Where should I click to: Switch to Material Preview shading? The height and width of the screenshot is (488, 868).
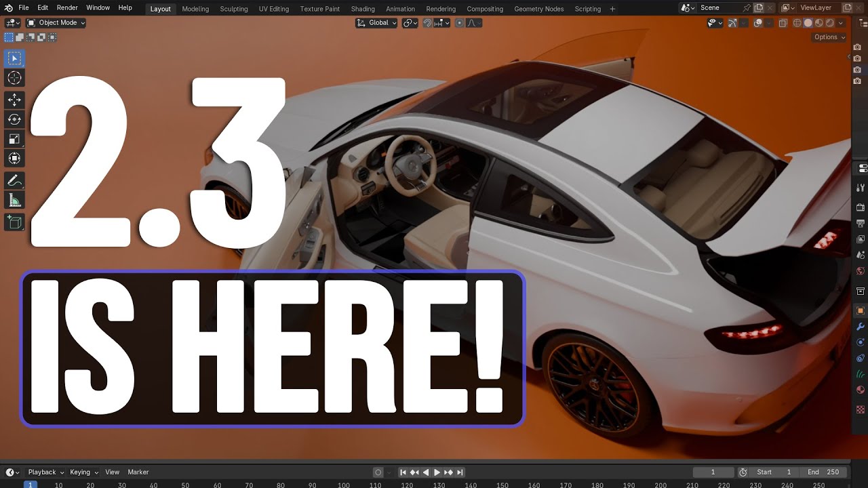tap(818, 22)
